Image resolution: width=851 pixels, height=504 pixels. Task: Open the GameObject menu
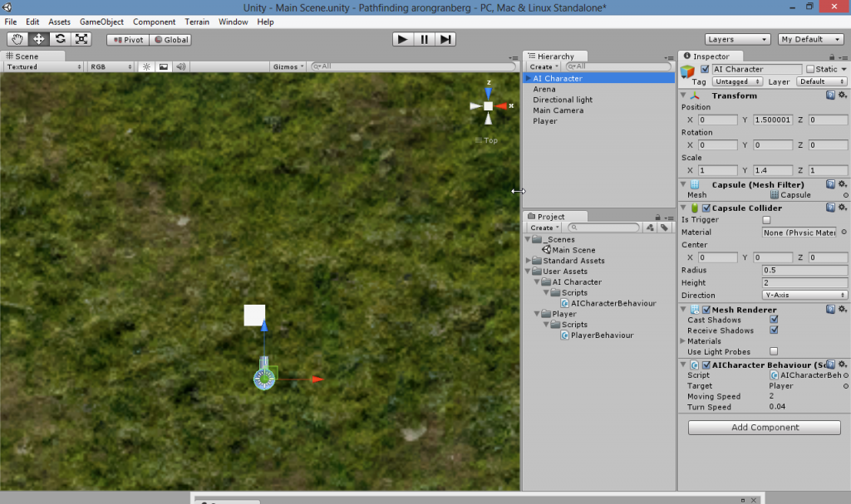pyautogui.click(x=101, y=22)
